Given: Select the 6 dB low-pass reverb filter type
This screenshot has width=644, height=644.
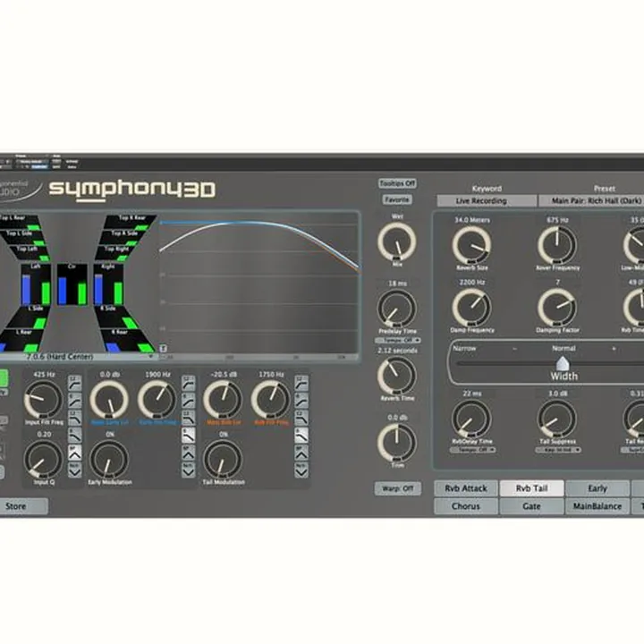Looking at the screenshot, I should point(301,435).
